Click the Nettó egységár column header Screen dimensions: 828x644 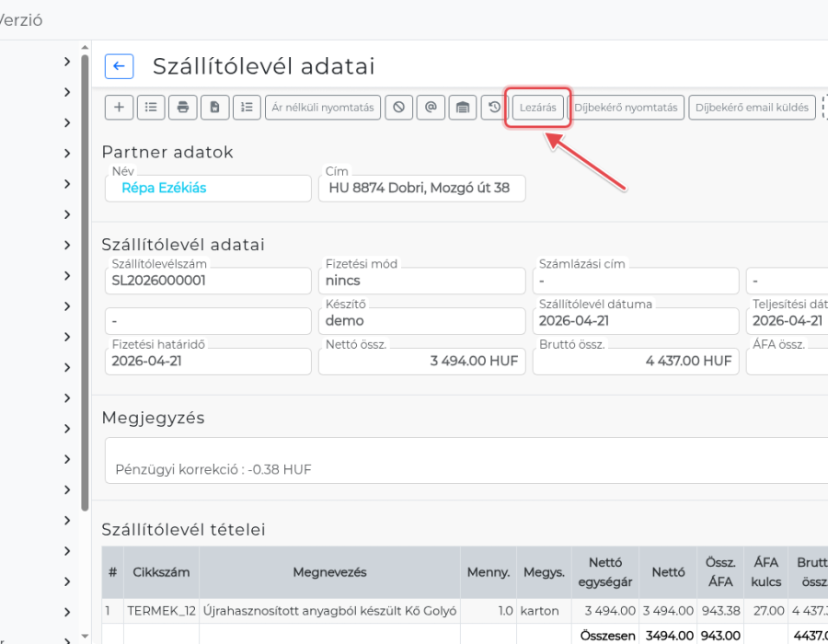605,572
